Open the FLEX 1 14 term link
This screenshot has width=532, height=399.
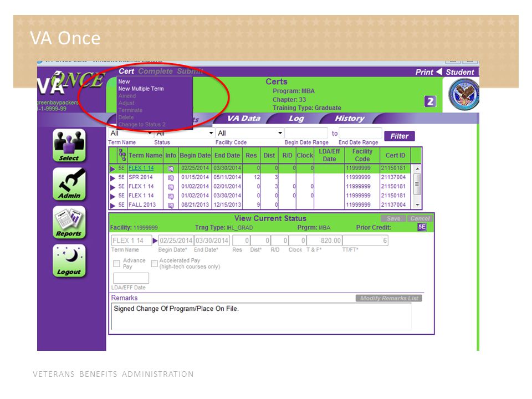[x=141, y=168]
